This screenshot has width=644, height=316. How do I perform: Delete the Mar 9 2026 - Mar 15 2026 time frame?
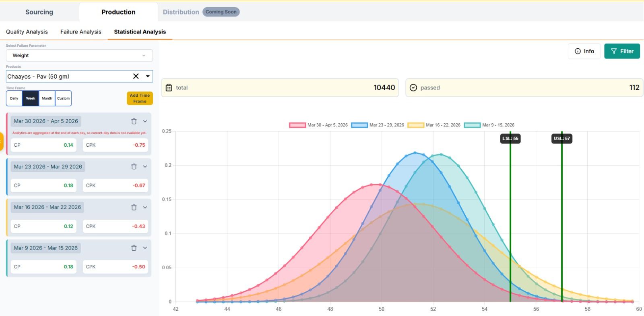click(134, 248)
